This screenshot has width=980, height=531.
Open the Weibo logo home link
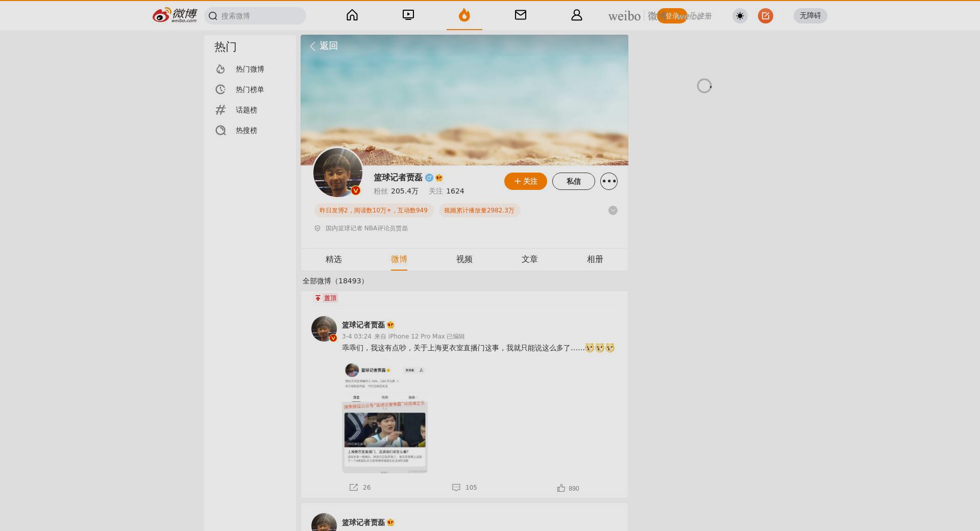(175, 15)
